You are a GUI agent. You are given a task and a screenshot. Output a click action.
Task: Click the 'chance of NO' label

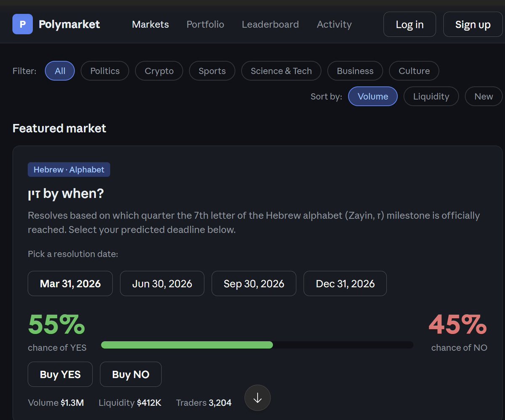click(459, 348)
